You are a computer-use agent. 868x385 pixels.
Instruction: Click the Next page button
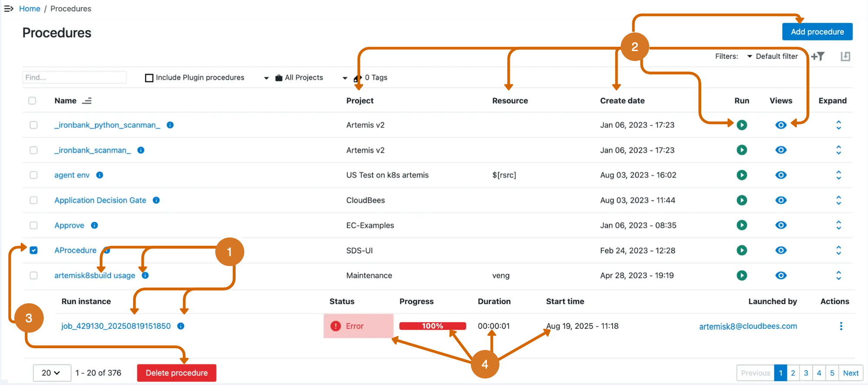point(850,373)
